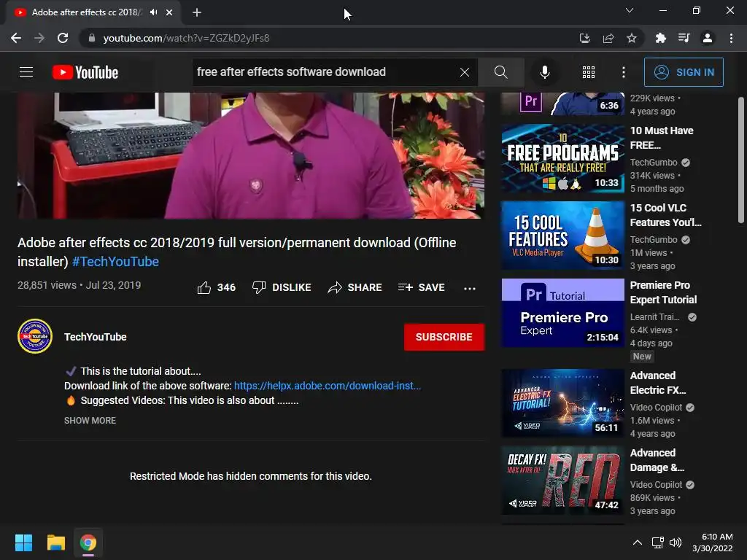Open network icon in system tray
Image resolution: width=747 pixels, height=560 pixels.
click(658, 542)
